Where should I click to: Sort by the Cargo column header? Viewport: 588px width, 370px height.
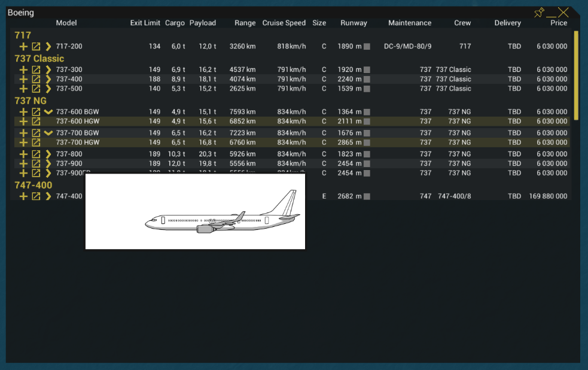coord(175,23)
